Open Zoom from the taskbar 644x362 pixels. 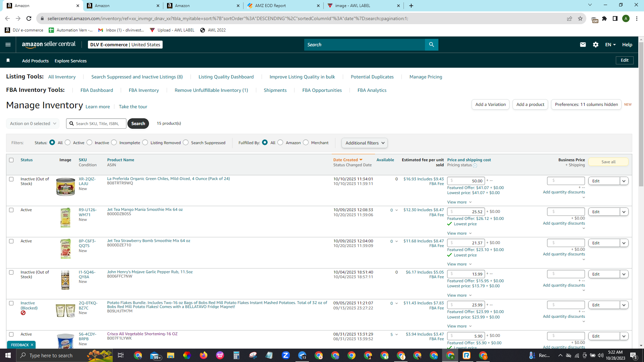click(x=286, y=355)
